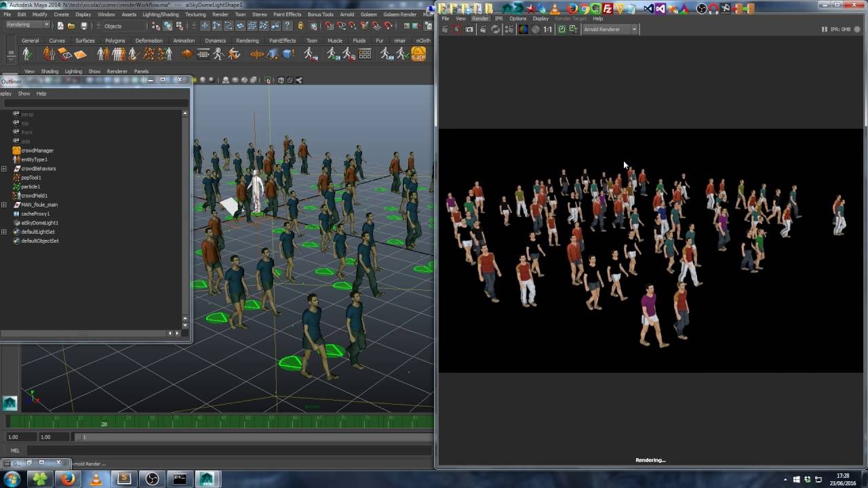The image size is (868, 488).
Task: Click the render region icon
Action: (x=457, y=30)
